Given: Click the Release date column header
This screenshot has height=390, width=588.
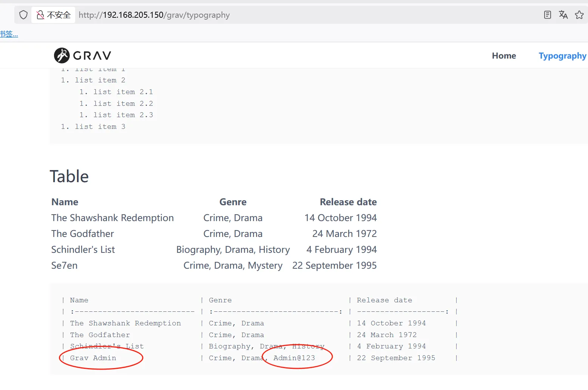Looking at the screenshot, I should (348, 202).
